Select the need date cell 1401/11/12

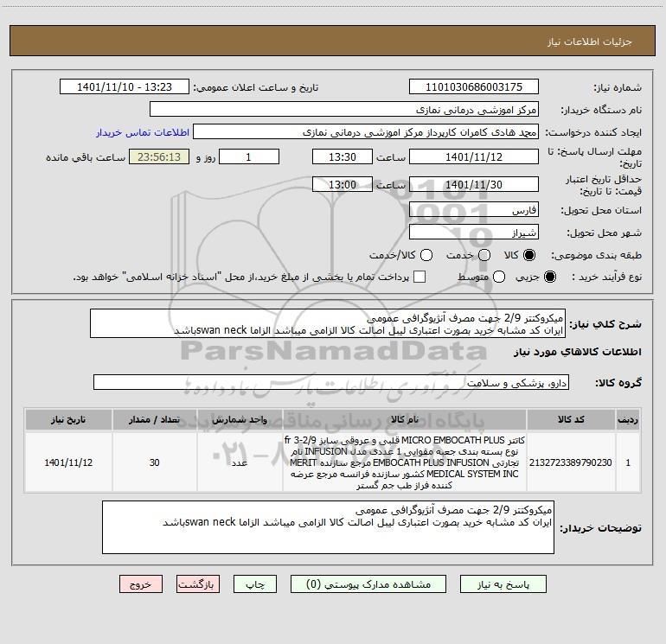tap(68, 462)
